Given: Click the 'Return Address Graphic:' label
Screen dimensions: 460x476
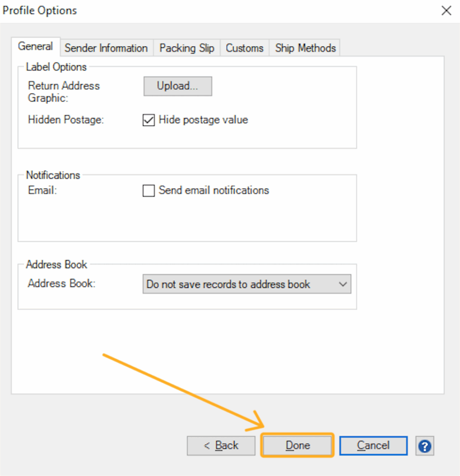Looking at the screenshot, I should (x=64, y=92).
